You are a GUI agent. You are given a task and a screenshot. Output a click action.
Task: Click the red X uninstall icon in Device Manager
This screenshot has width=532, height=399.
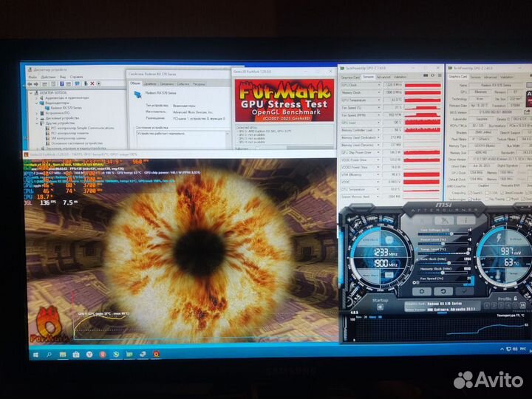92,83
